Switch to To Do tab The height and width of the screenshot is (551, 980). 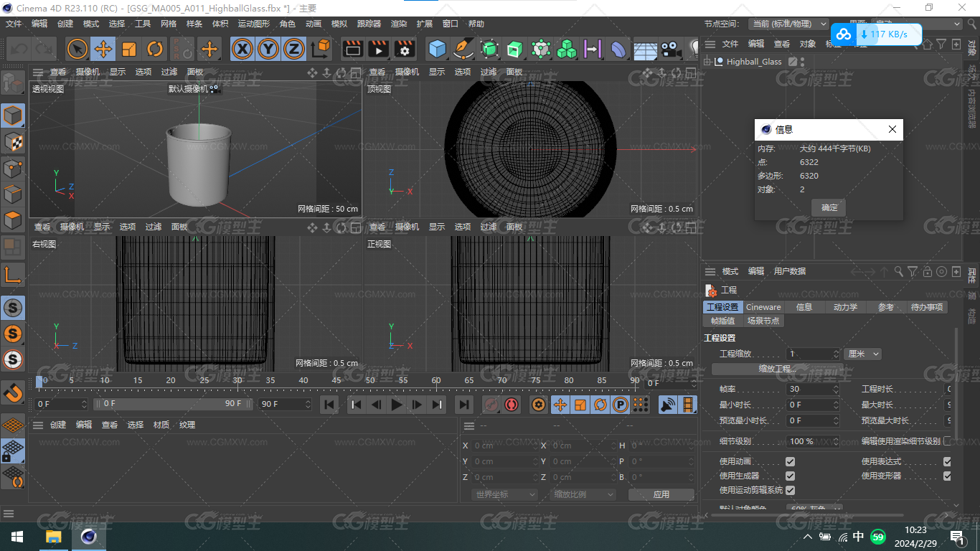pos(927,307)
